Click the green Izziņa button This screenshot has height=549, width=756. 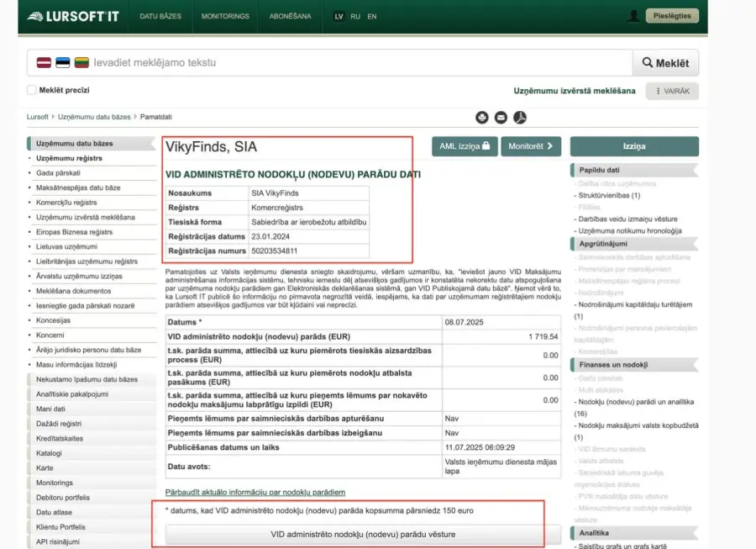634,146
